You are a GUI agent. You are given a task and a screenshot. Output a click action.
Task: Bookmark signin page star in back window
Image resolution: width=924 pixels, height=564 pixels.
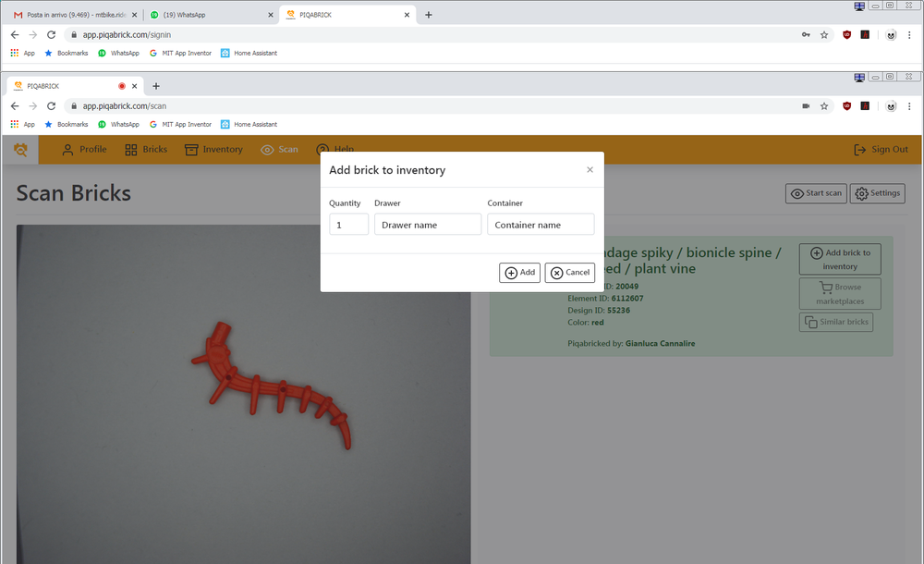coord(824,35)
